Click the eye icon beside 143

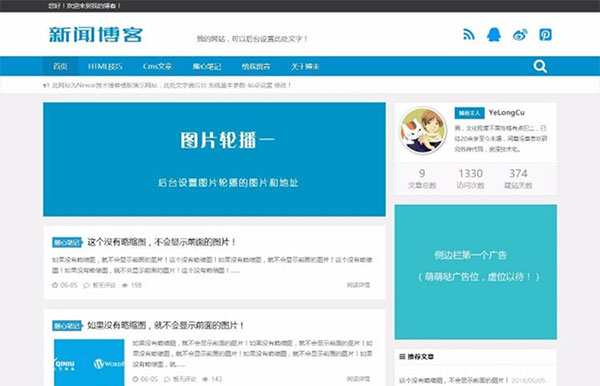click(205, 379)
